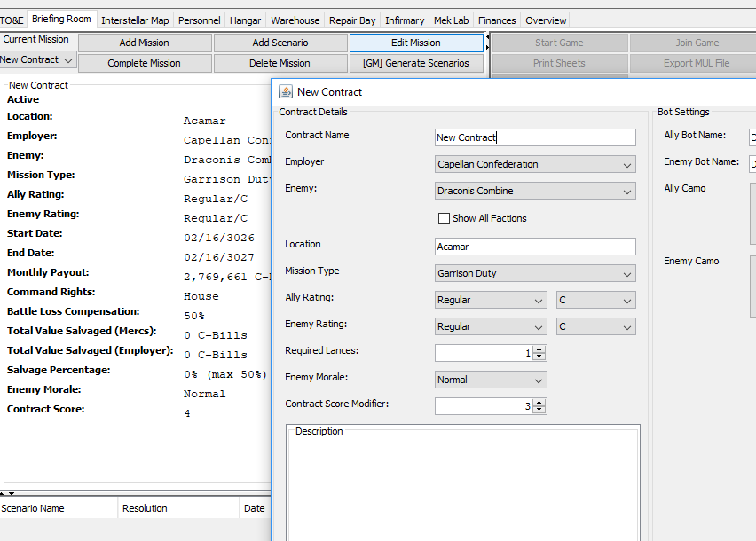The width and height of the screenshot is (756, 541).
Task: Go to the Overview tab
Action: (x=546, y=20)
